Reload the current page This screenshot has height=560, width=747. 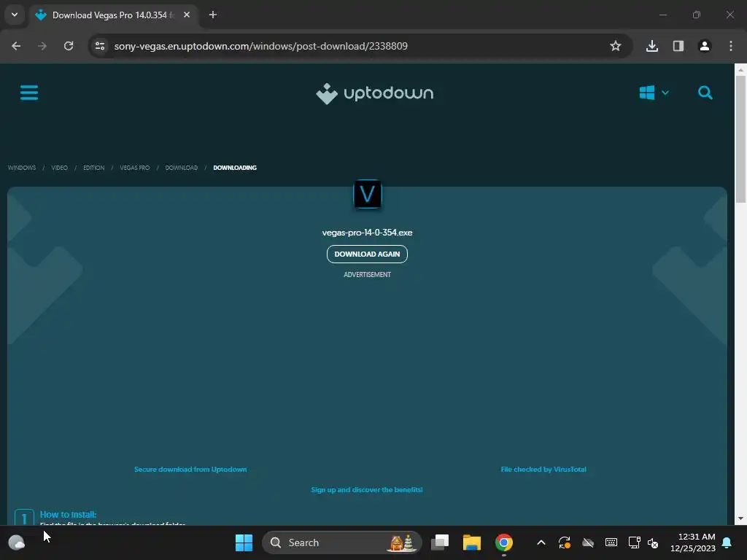[x=69, y=46]
